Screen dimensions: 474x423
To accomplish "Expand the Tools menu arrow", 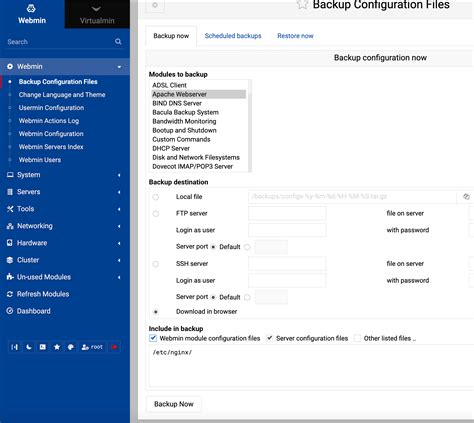I will (119, 209).
